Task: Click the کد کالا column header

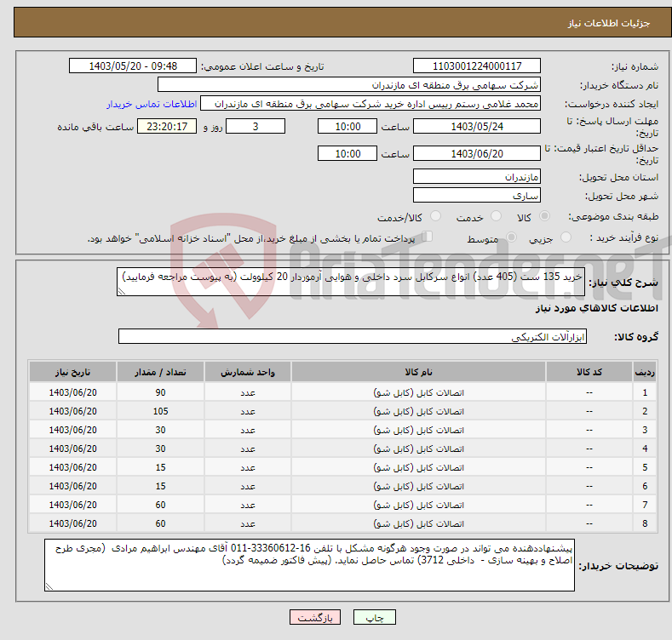Action: click(x=589, y=372)
